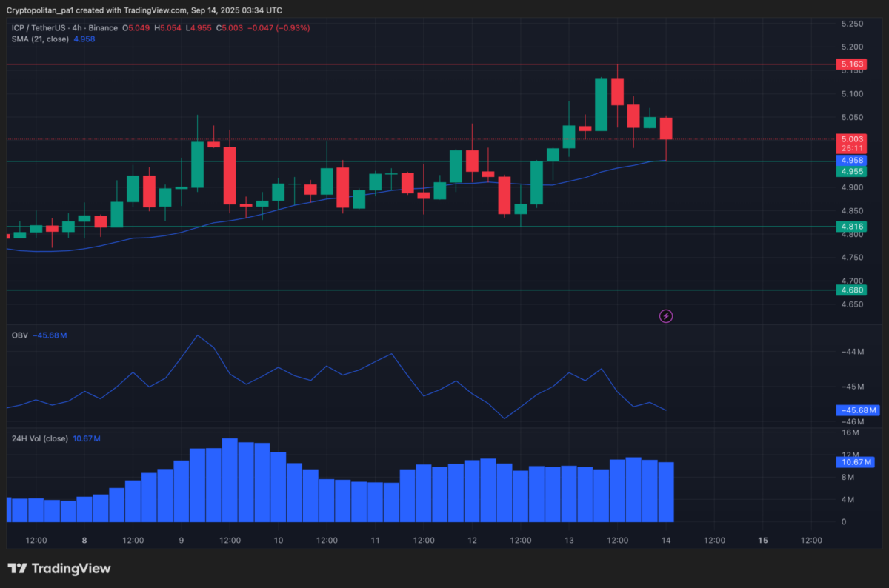Click the TradingView logo

pos(59,569)
